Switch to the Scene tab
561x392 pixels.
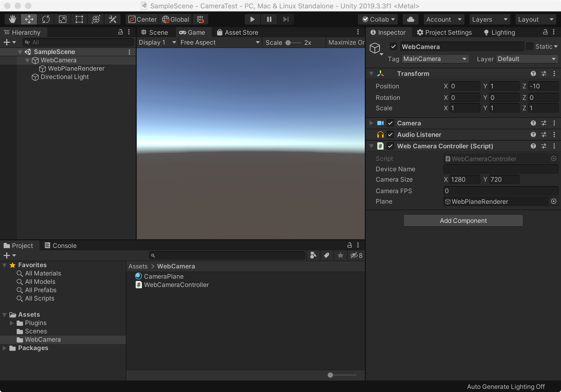click(x=154, y=33)
